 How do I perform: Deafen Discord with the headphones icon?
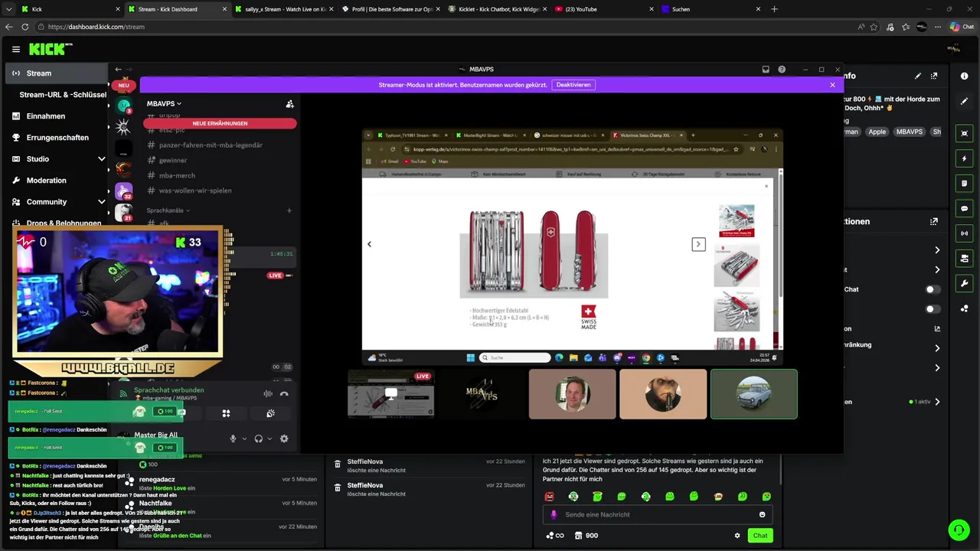[259, 439]
